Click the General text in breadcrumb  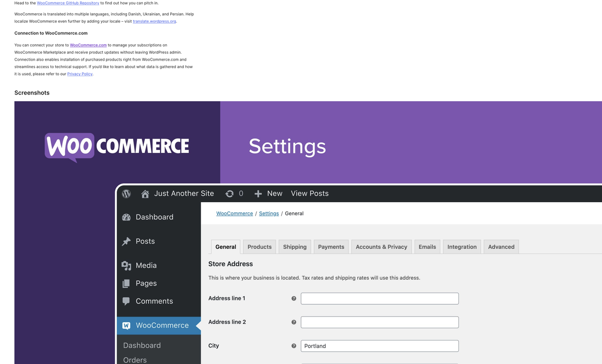[x=294, y=214]
